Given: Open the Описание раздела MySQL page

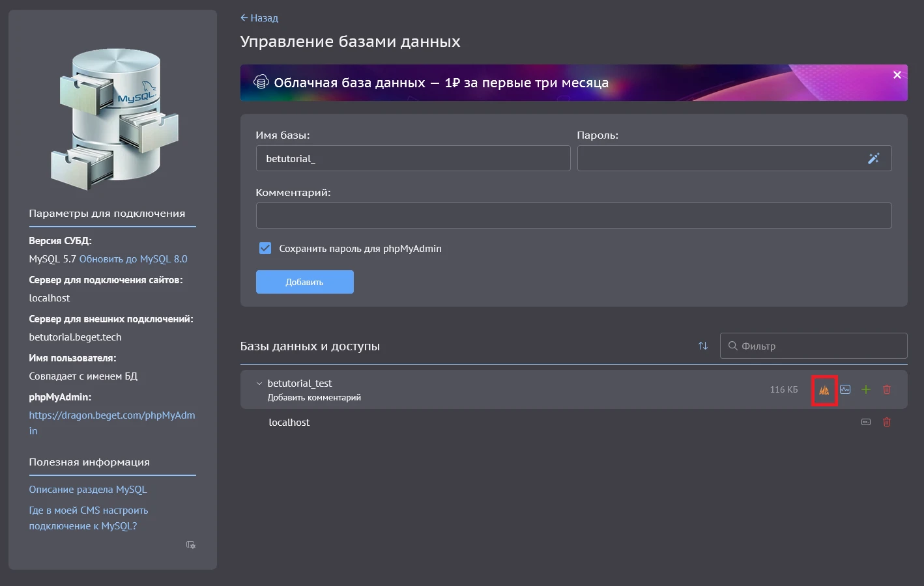Looking at the screenshot, I should coord(88,489).
